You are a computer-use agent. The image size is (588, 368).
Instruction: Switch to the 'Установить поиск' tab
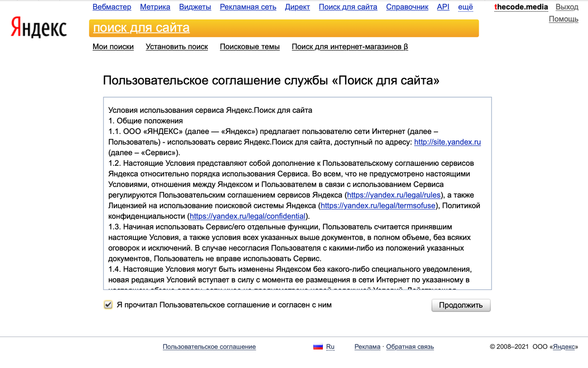click(x=177, y=47)
